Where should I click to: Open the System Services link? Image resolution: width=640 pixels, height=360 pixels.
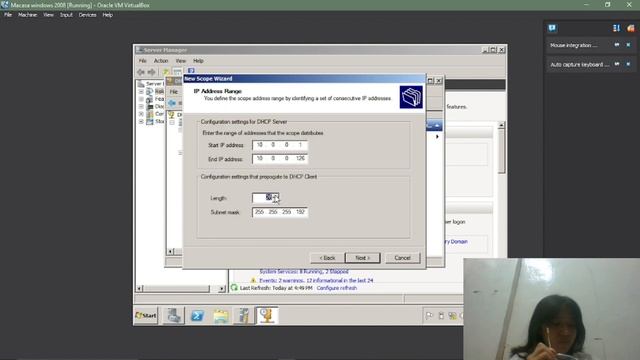pos(304,271)
